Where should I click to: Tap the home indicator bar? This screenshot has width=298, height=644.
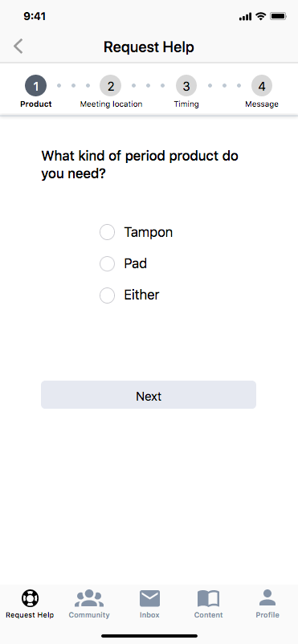(149, 636)
